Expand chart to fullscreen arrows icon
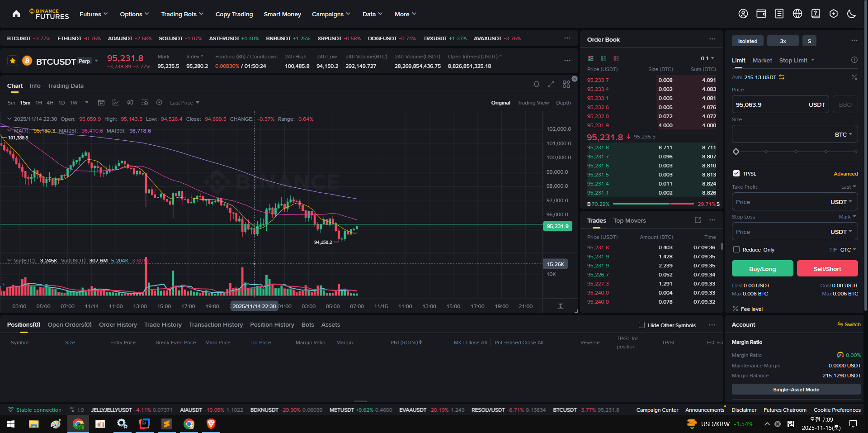This screenshot has height=433, width=868. pyautogui.click(x=551, y=84)
